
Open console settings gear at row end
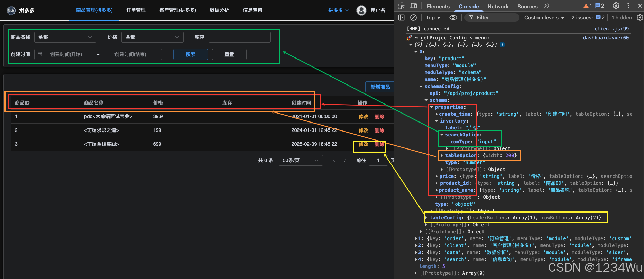click(640, 17)
